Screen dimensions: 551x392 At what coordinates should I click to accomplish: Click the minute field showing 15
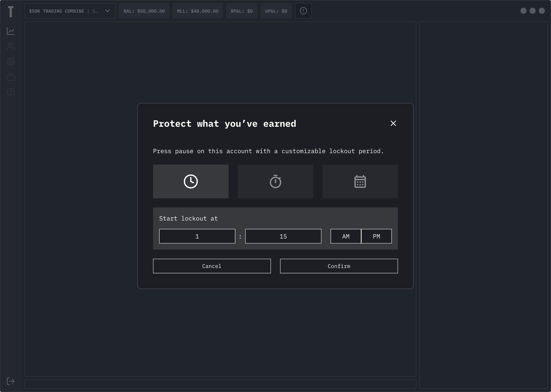[283, 236]
